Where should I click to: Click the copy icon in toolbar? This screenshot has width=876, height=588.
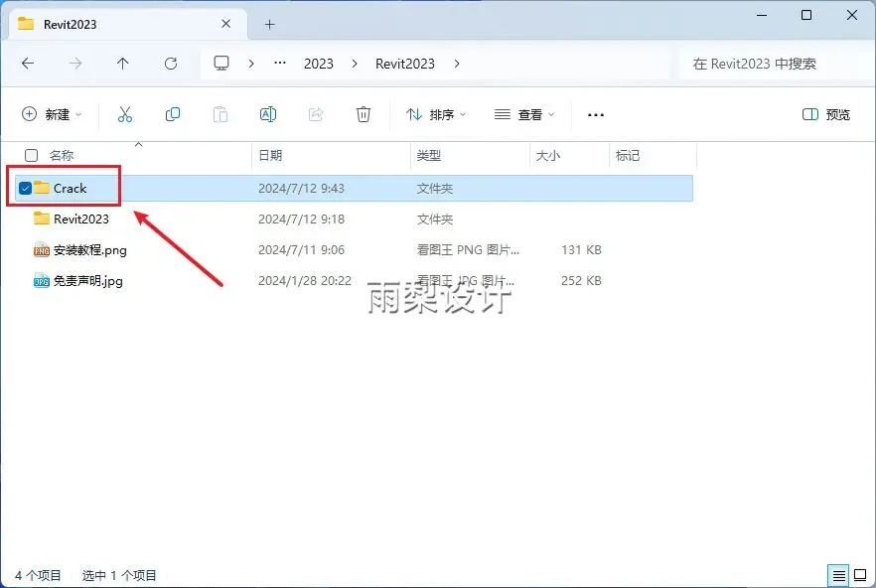click(x=173, y=114)
